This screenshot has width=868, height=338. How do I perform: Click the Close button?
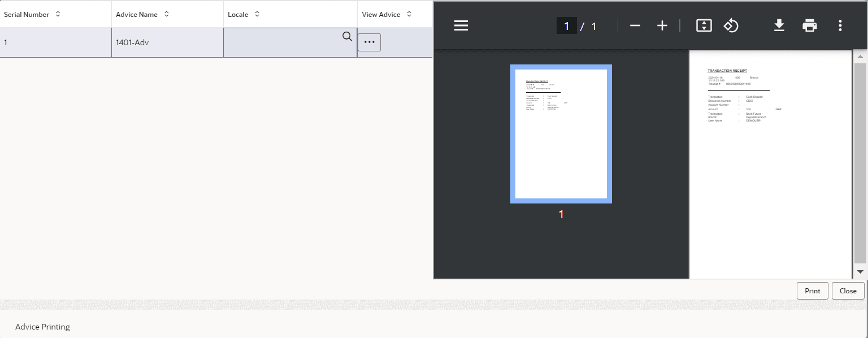click(x=848, y=291)
